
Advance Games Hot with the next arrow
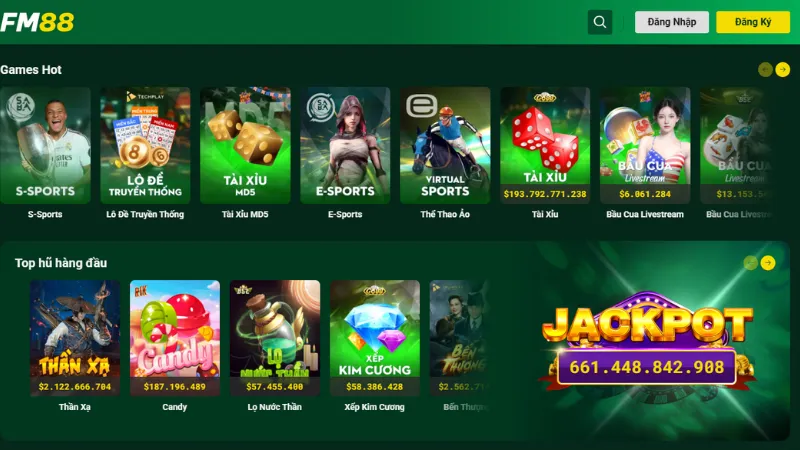click(782, 69)
